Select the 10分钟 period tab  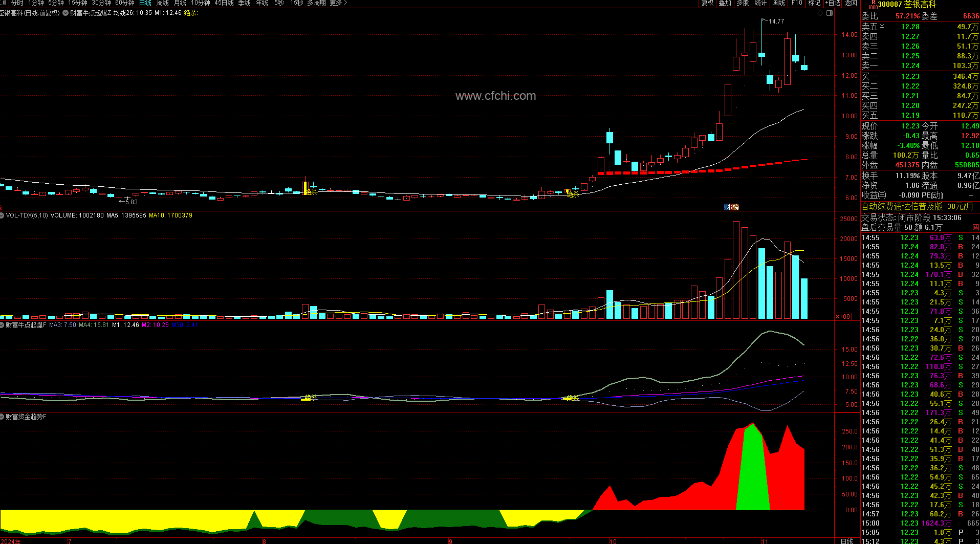pyautogui.click(x=201, y=3)
